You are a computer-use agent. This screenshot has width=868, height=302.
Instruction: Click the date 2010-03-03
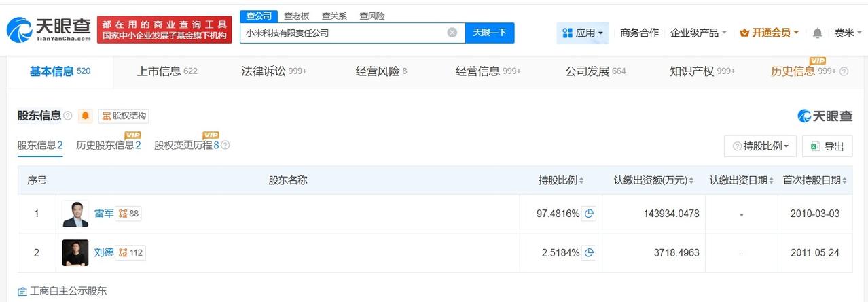(x=815, y=214)
